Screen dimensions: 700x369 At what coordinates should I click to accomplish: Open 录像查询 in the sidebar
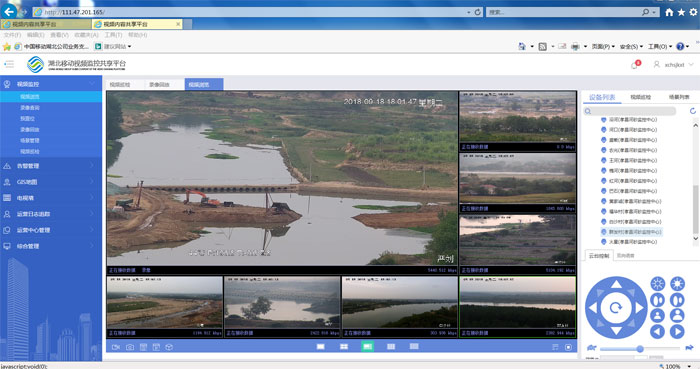tap(29, 108)
